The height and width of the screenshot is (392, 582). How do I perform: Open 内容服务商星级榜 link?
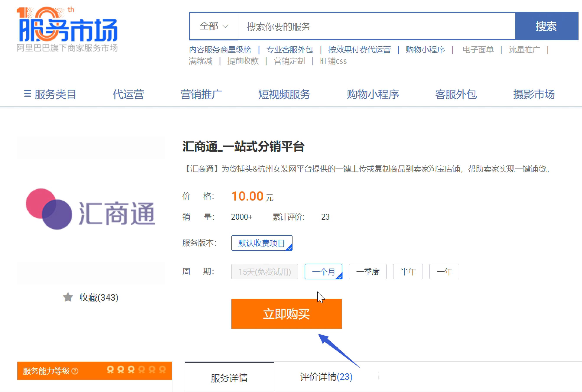(220, 50)
